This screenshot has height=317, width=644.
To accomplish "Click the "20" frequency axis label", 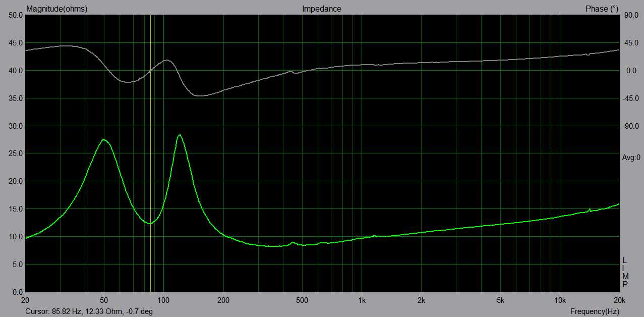I will (x=26, y=300).
